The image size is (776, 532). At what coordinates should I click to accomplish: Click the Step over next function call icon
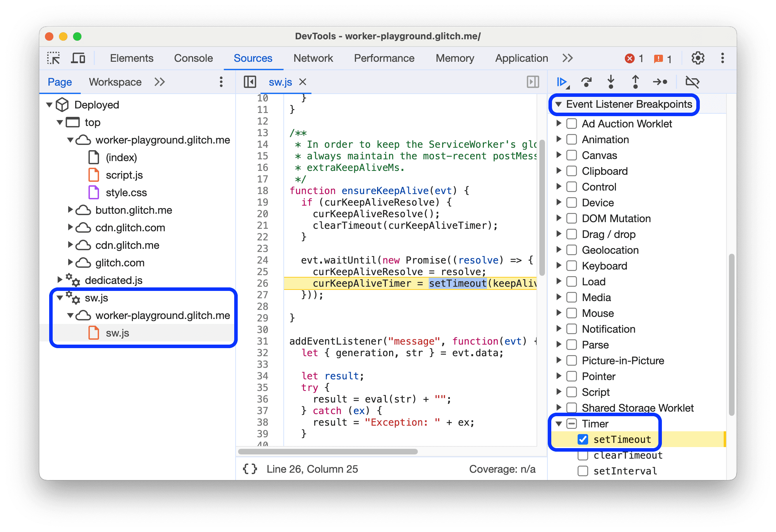(x=585, y=83)
